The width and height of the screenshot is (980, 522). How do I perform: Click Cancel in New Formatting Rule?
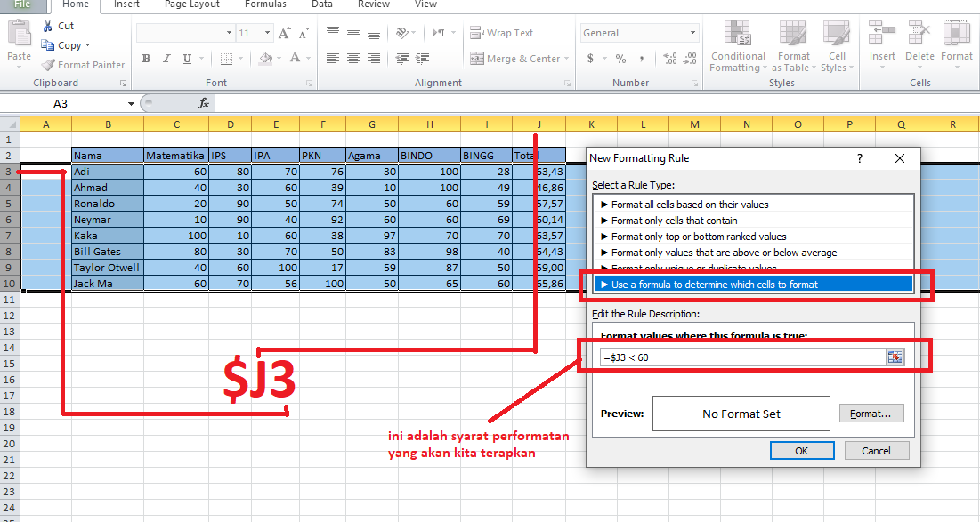(876, 450)
